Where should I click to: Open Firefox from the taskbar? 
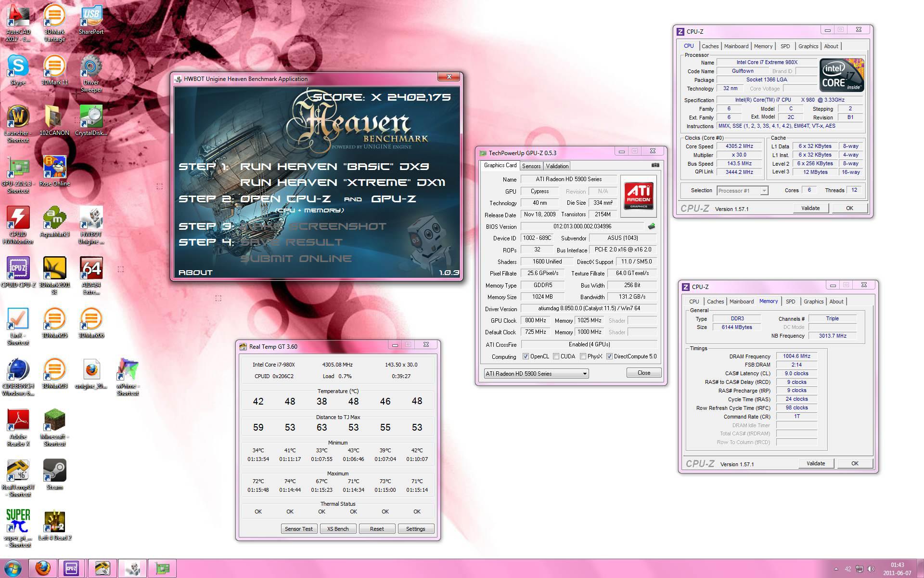coord(43,568)
